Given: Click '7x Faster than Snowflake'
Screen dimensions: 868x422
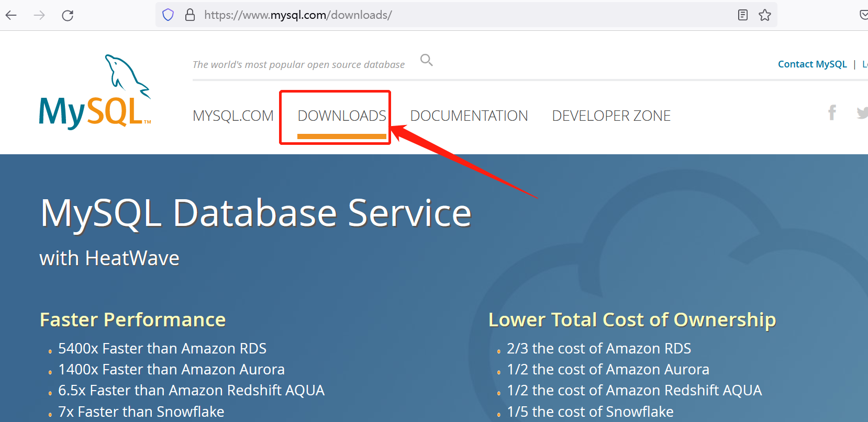Looking at the screenshot, I should [141, 412].
